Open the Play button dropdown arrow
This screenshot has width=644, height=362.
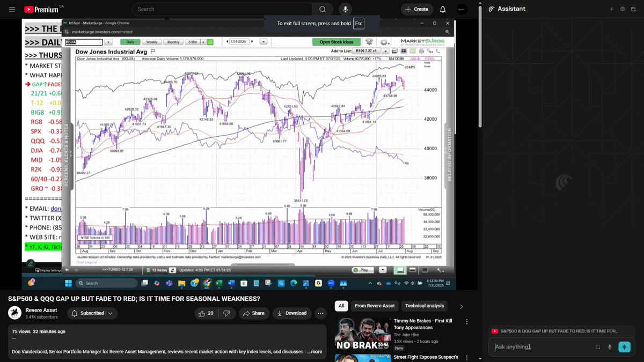pyautogui.click(x=383, y=270)
